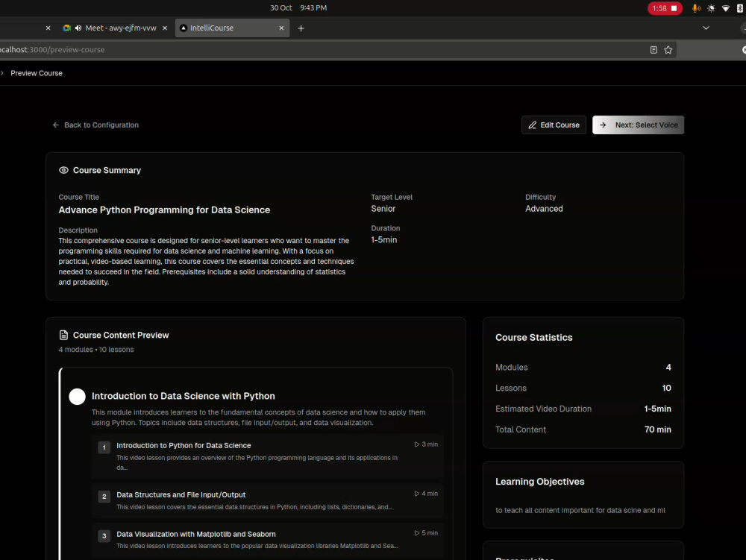Viewport: 746px width, 560px height.
Task: Open reader view icon in address bar
Action: pos(653,50)
